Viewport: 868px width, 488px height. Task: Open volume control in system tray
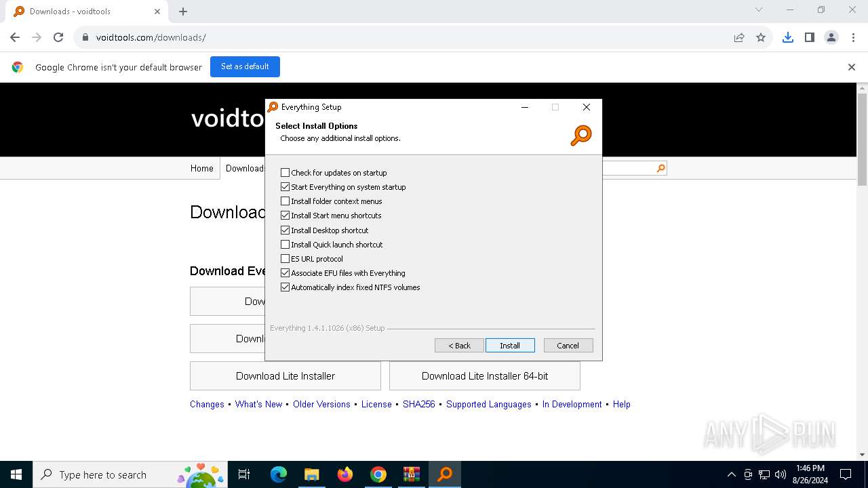(781, 474)
